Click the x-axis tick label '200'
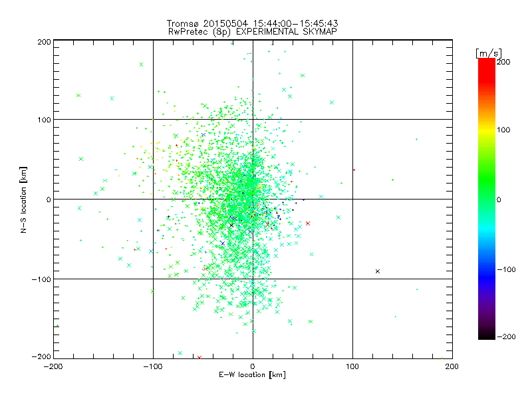 point(452,367)
